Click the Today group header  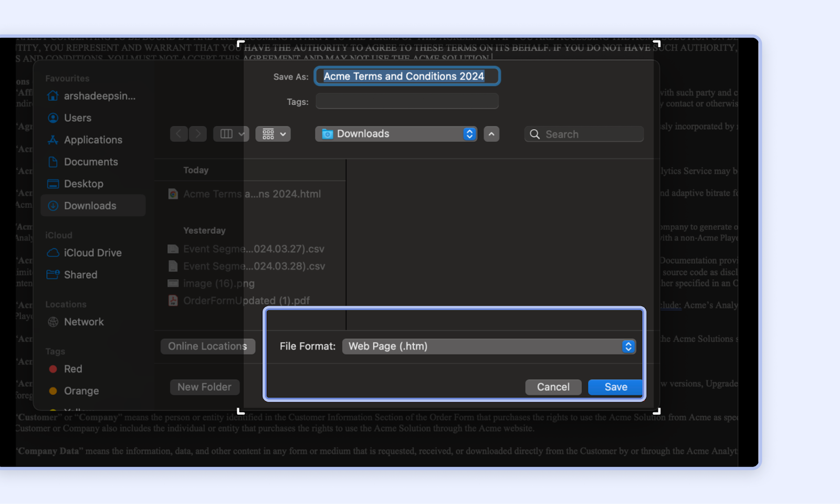point(196,170)
